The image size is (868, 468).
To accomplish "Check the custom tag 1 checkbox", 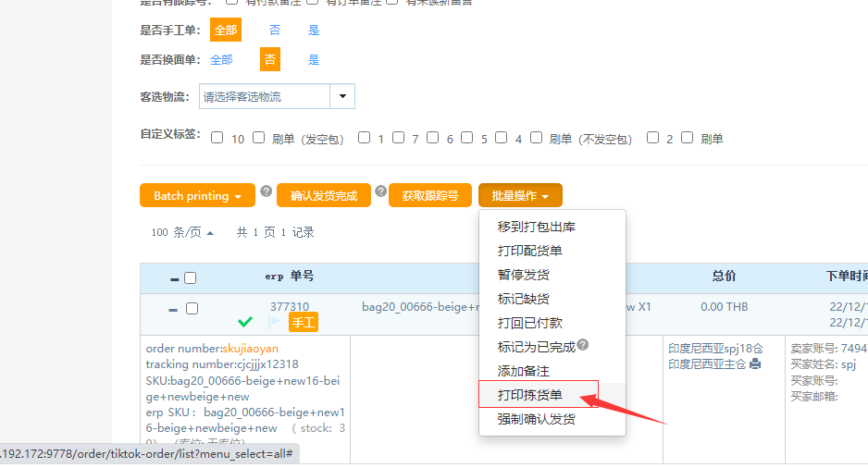I will point(364,138).
